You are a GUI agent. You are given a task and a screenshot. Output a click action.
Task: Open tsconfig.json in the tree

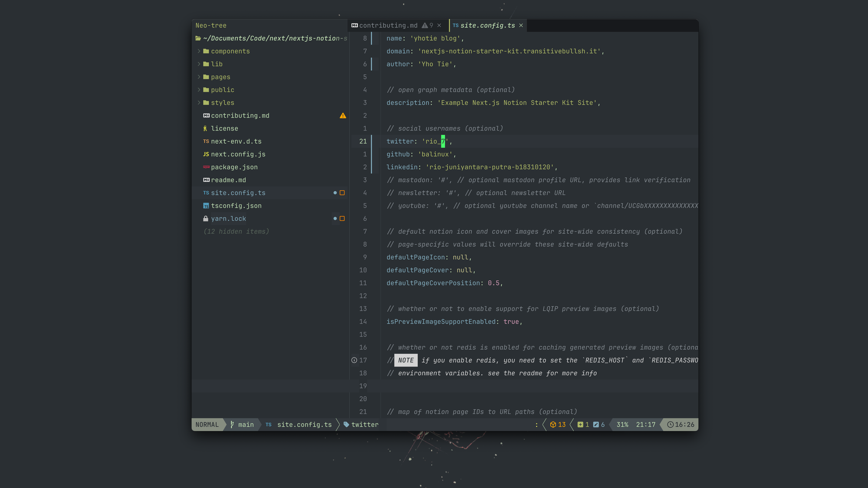[x=236, y=206]
